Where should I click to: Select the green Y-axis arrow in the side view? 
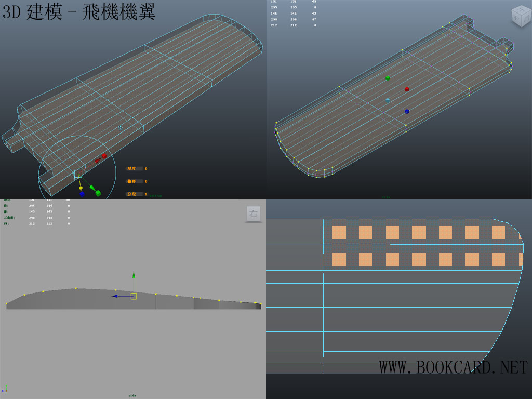(x=134, y=275)
